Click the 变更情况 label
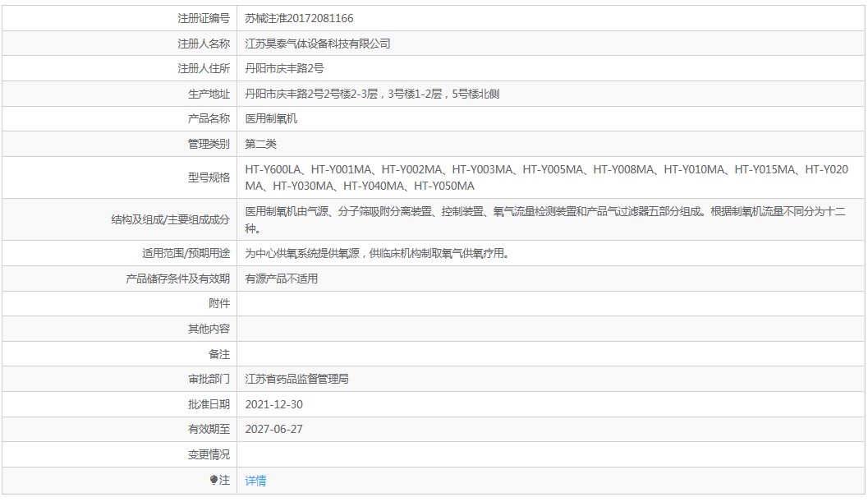The image size is (868, 502). [209, 455]
